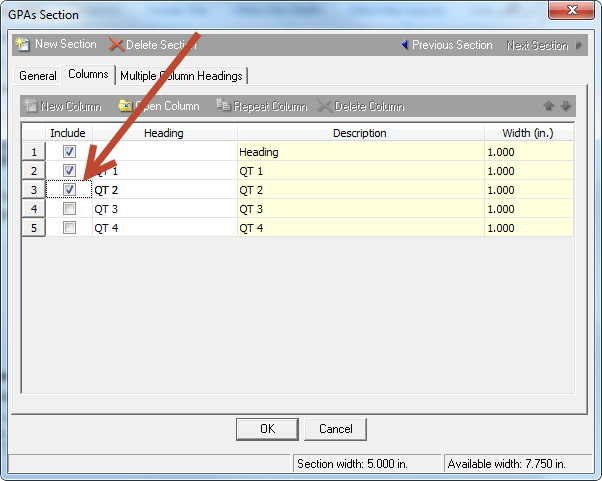The height and width of the screenshot is (481, 602).
Task: Click the Repeat Column label
Action: tap(271, 106)
